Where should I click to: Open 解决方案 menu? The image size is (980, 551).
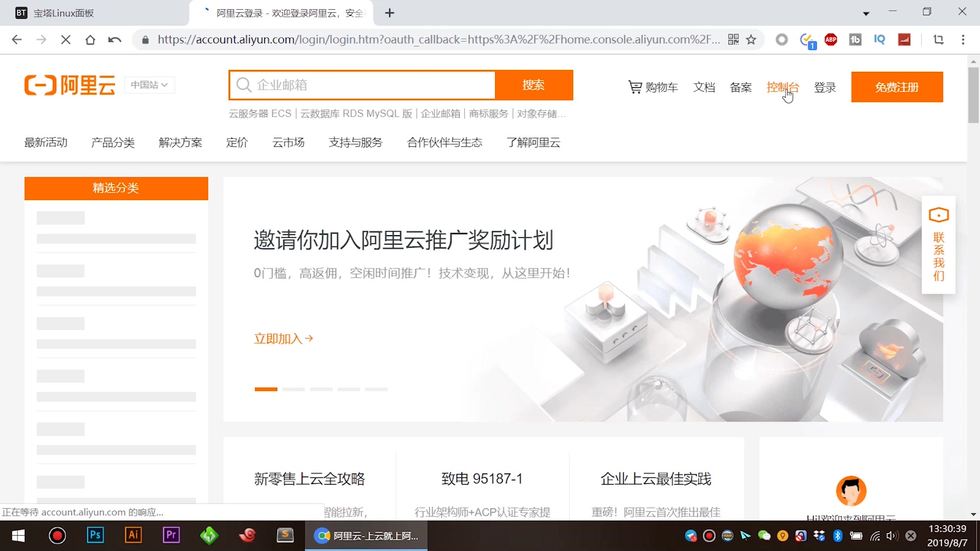point(180,142)
